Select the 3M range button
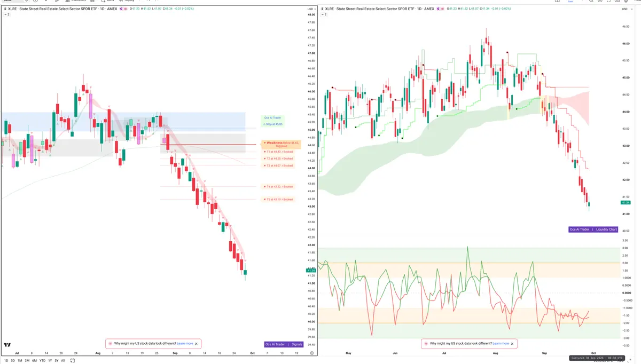Viewport: 641px width, 364px height. [x=27, y=361]
